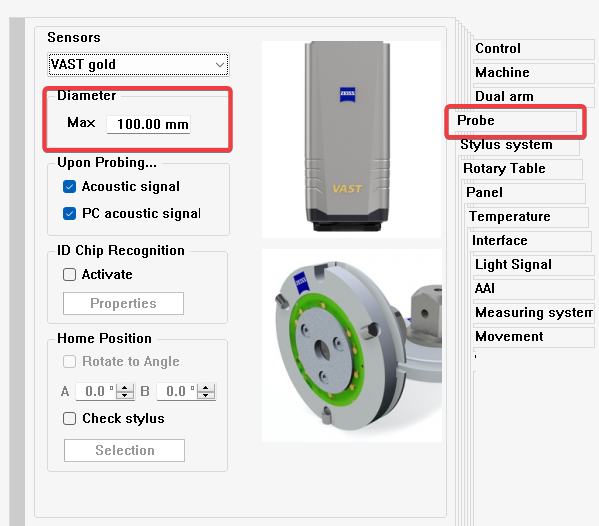Switch to the Measuring system tab

533,313
